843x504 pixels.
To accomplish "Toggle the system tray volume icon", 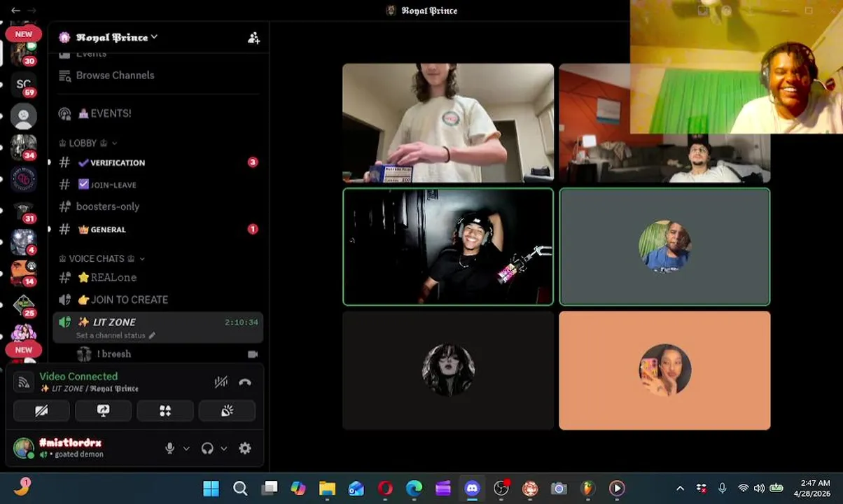I will (760, 488).
